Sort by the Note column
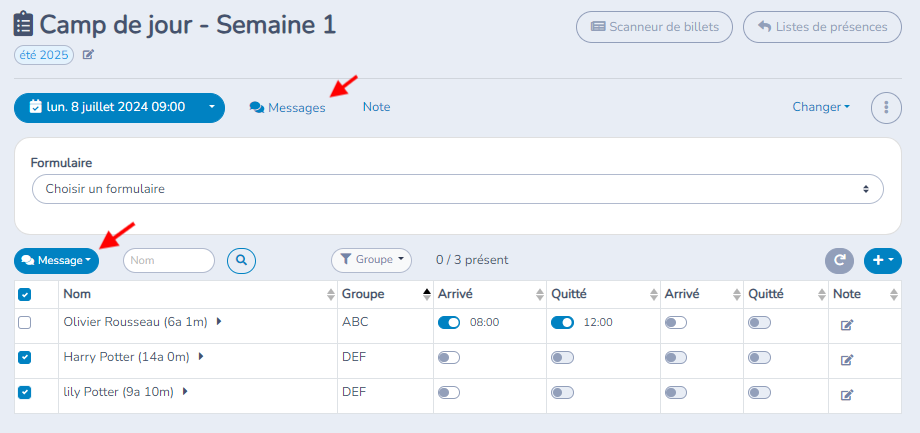Image resolution: width=920 pixels, height=433 pixels. coord(894,295)
